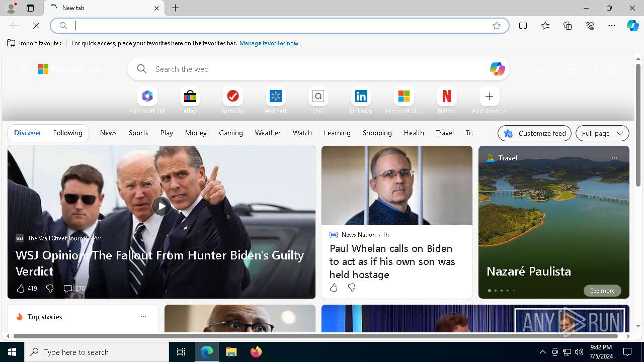The height and width of the screenshot is (362, 644).
Task: Open the Shopping category
Action: click(377, 133)
